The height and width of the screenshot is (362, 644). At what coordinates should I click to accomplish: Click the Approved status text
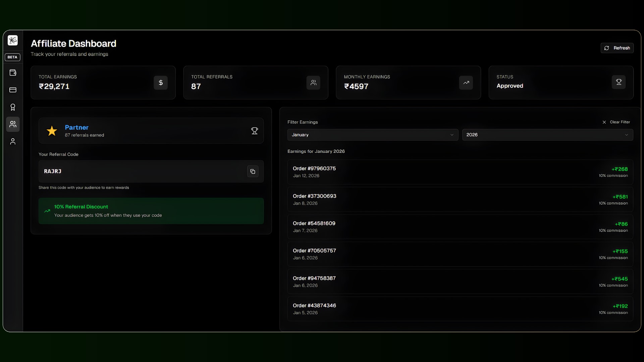pos(510,86)
